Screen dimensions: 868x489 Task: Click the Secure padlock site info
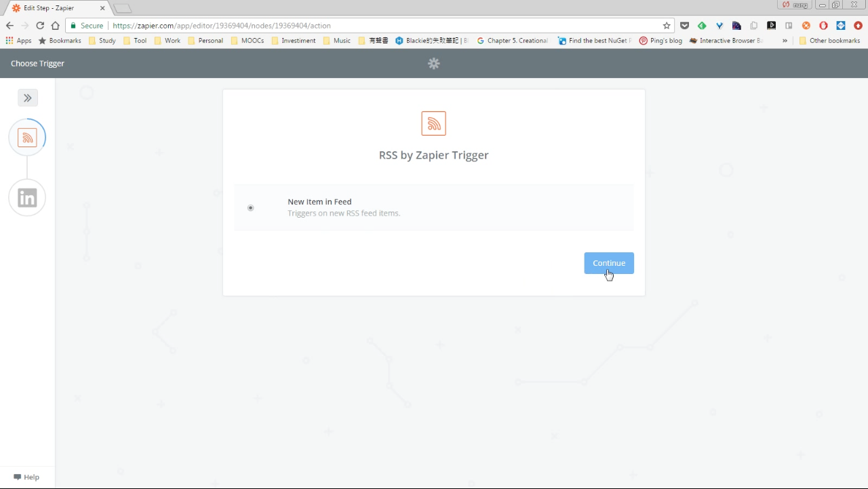coord(87,26)
